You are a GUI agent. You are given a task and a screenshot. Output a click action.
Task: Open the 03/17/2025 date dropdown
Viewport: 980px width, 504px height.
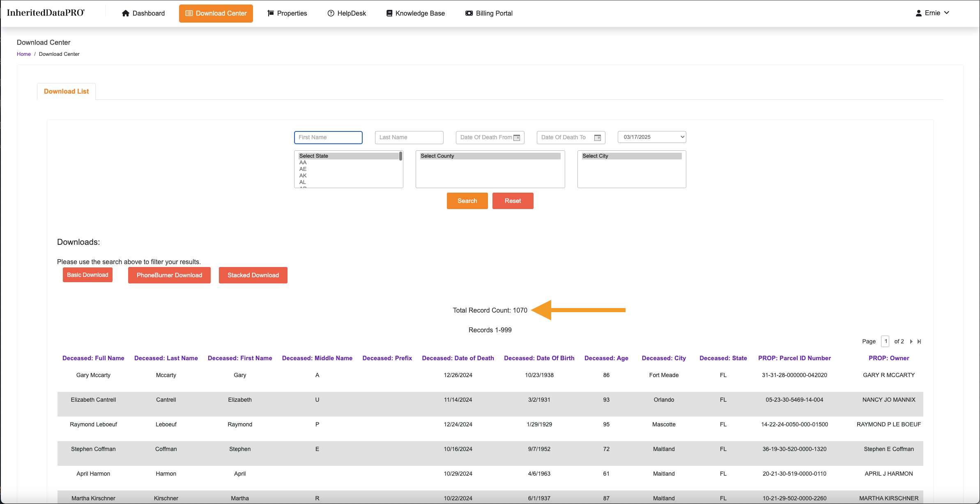[x=652, y=137]
